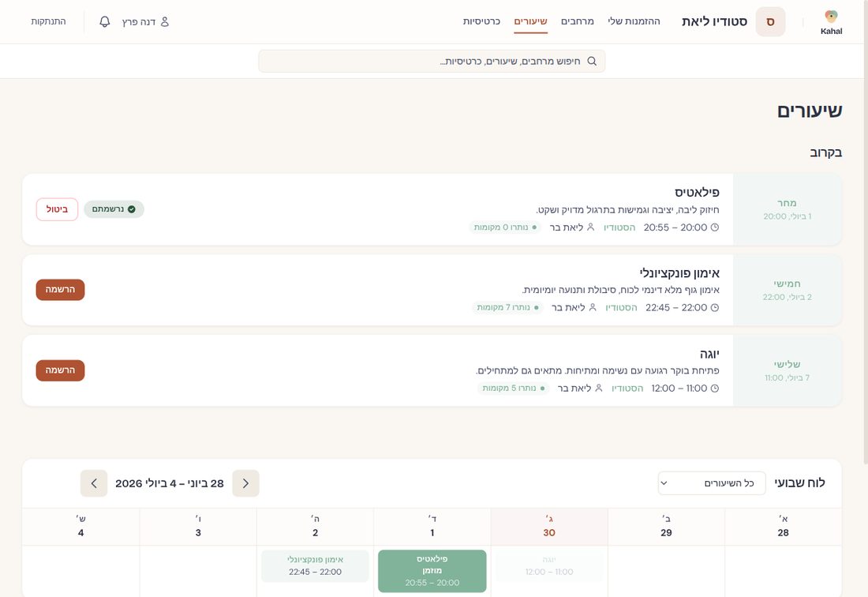
Task: Switch to מרחבים tab
Action: (x=578, y=21)
